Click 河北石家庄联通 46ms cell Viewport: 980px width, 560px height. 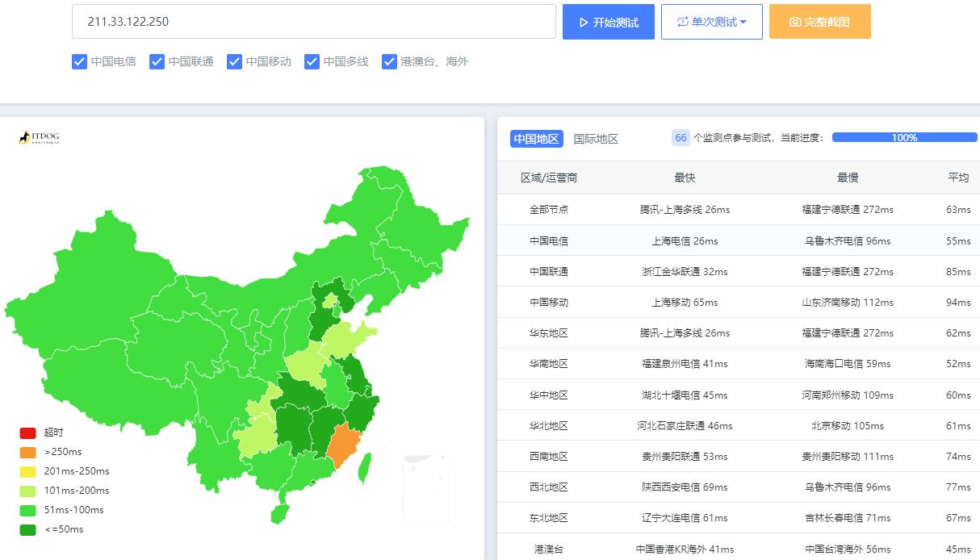685,425
